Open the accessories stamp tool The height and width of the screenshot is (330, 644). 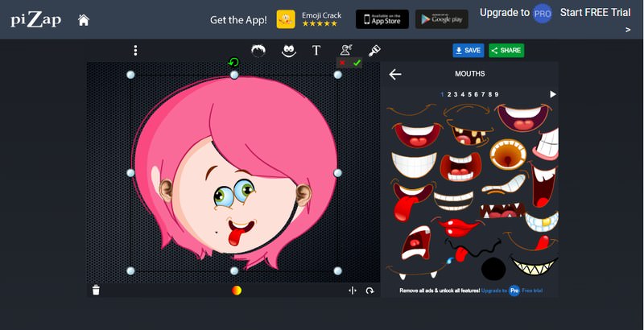point(346,50)
